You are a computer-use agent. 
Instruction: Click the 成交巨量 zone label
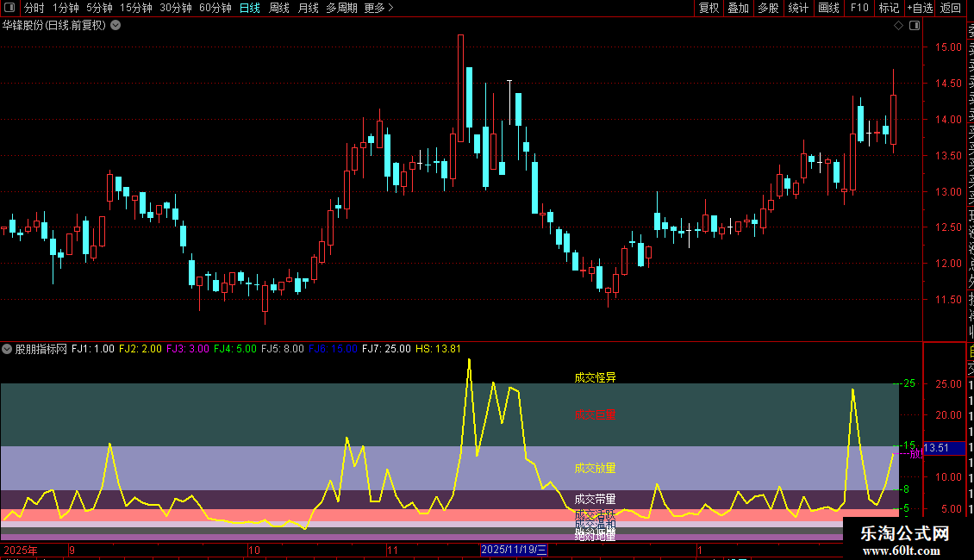point(595,414)
